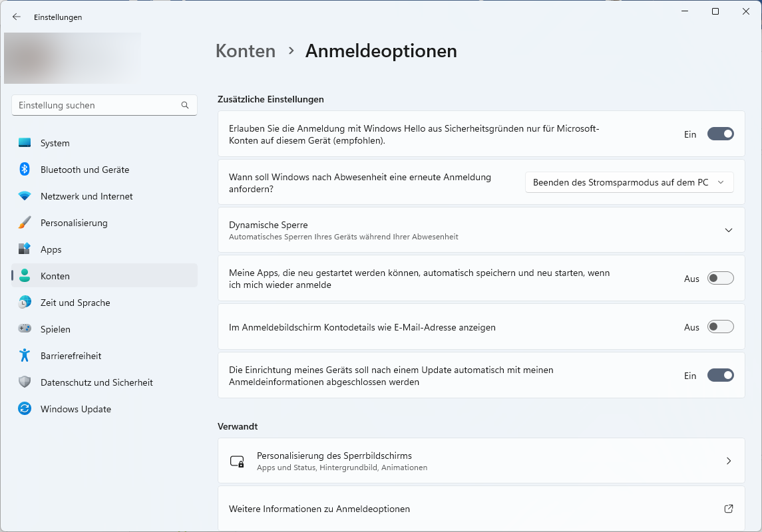
Task: Click the back arrow icon
Action: [x=17, y=17]
